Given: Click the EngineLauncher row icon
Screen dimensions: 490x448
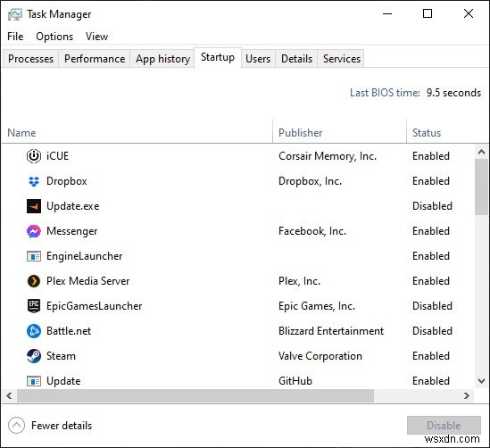Looking at the screenshot, I should point(34,256).
